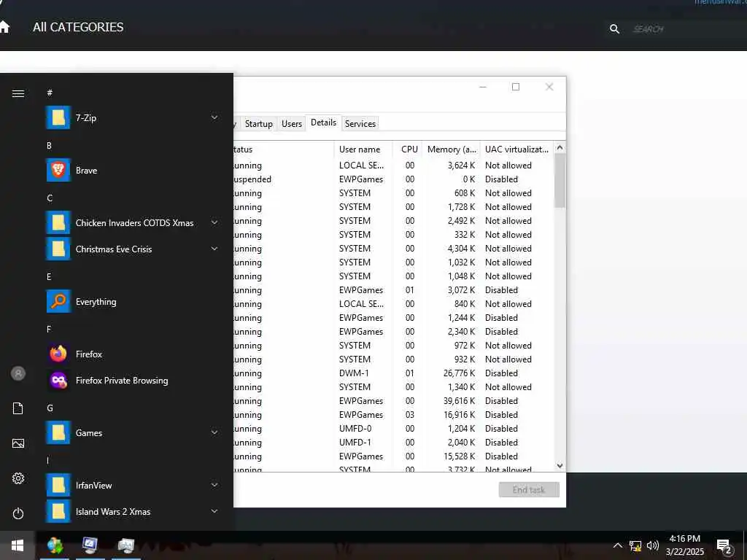This screenshot has height=560, width=747.
Task: Expand the Island Wars 2 Xmas chevron
Action: coord(215,511)
